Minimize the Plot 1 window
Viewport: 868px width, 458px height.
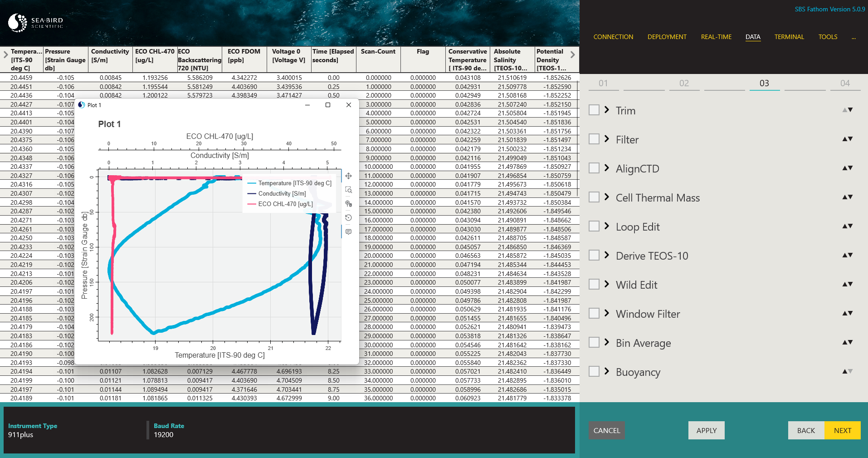point(307,105)
